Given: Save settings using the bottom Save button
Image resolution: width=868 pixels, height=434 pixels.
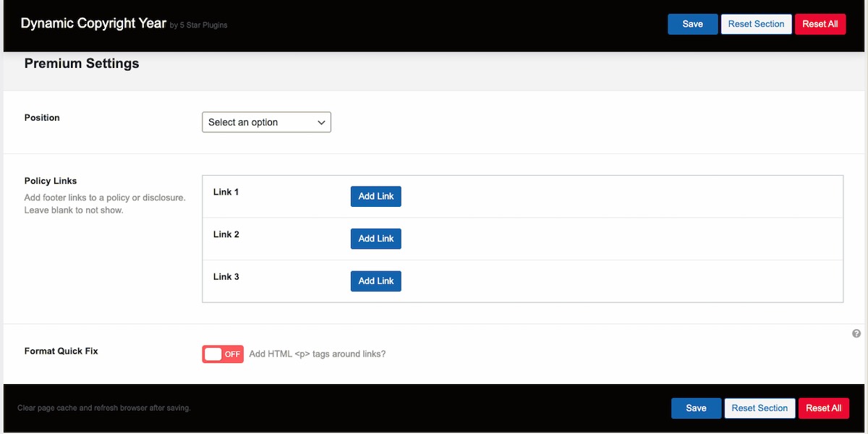Looking at the screenshot, I should point(696,408).
